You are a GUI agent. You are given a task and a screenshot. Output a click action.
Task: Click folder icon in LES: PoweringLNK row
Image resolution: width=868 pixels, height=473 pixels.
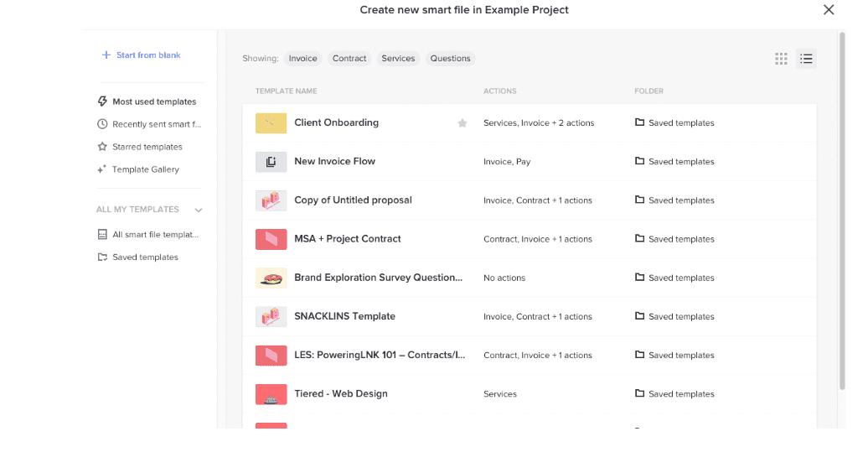(639, 355)
